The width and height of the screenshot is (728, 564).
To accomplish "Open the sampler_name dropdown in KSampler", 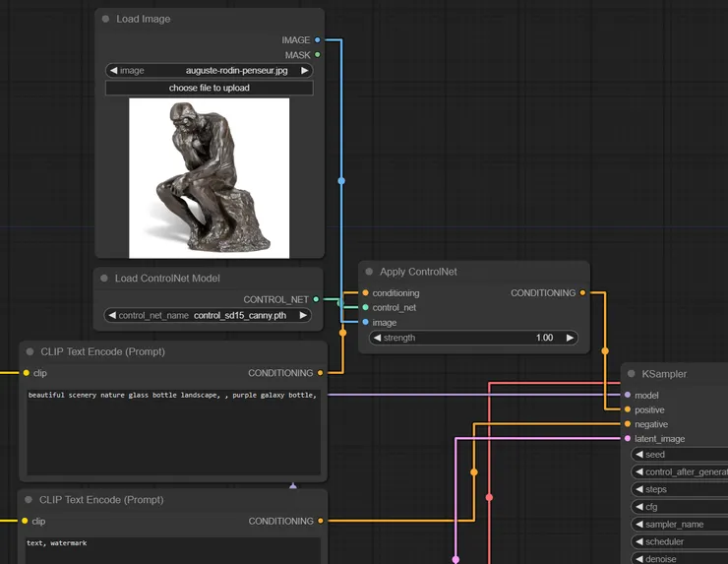I will pos(679,525).
